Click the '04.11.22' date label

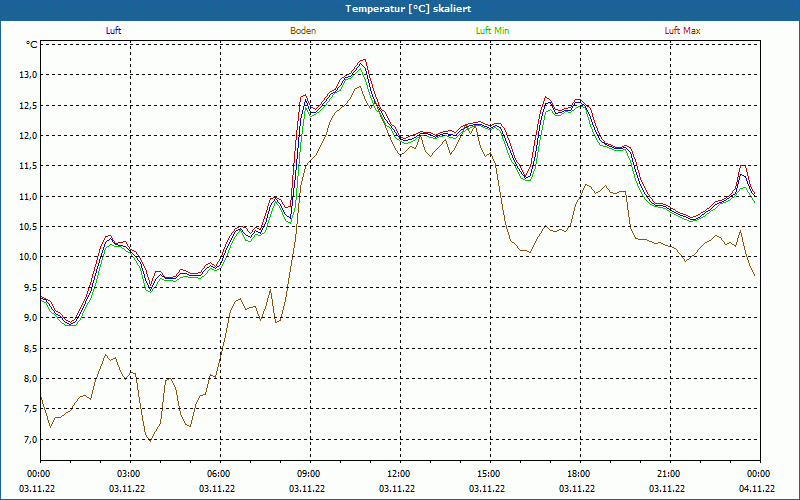click(x=757, y=488)
